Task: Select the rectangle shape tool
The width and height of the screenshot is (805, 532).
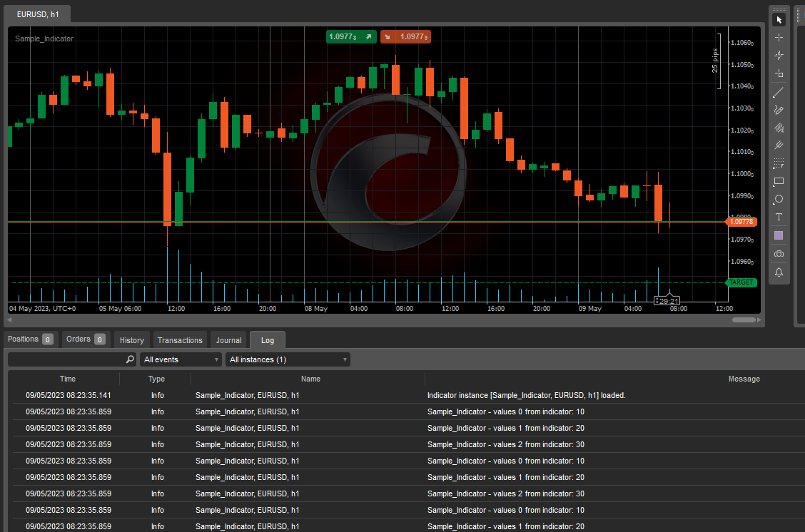Action: (x=779, y=181)
